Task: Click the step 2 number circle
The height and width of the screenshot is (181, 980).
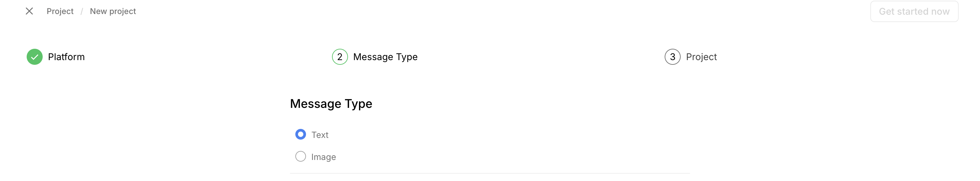Action: pos(340,57)
